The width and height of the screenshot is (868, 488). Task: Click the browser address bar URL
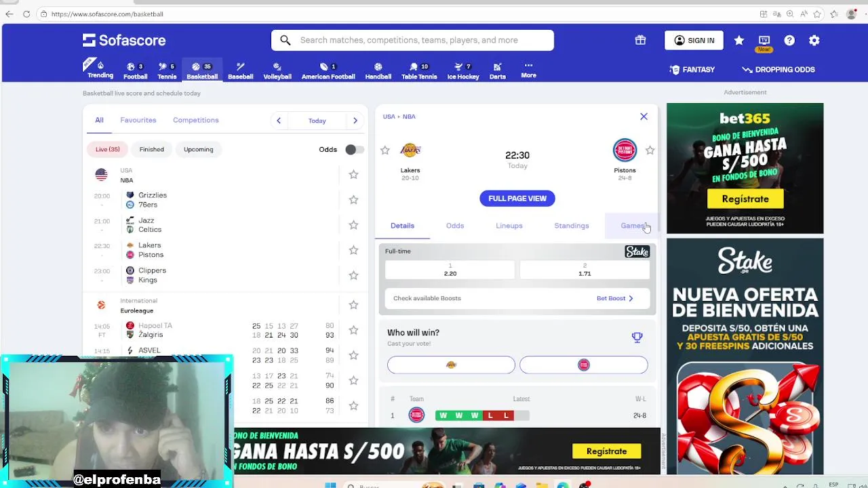(107, 14)
